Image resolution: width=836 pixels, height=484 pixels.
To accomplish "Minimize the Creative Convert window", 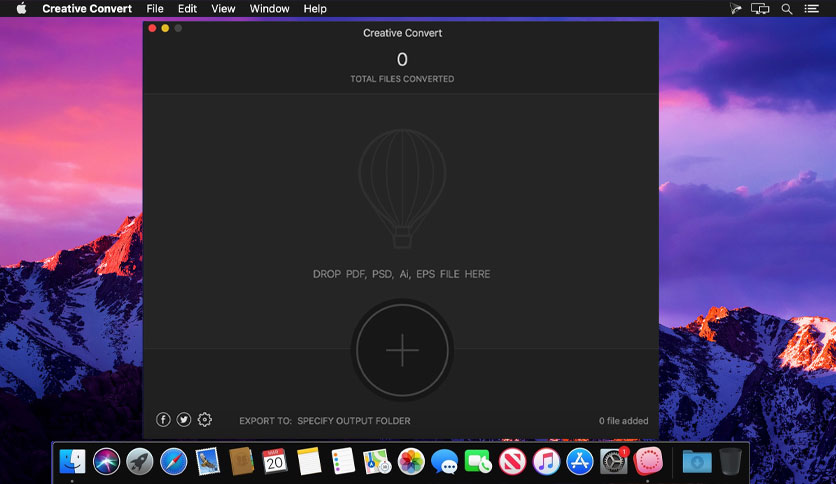I will pyautogui.click(x=165, y=28).
